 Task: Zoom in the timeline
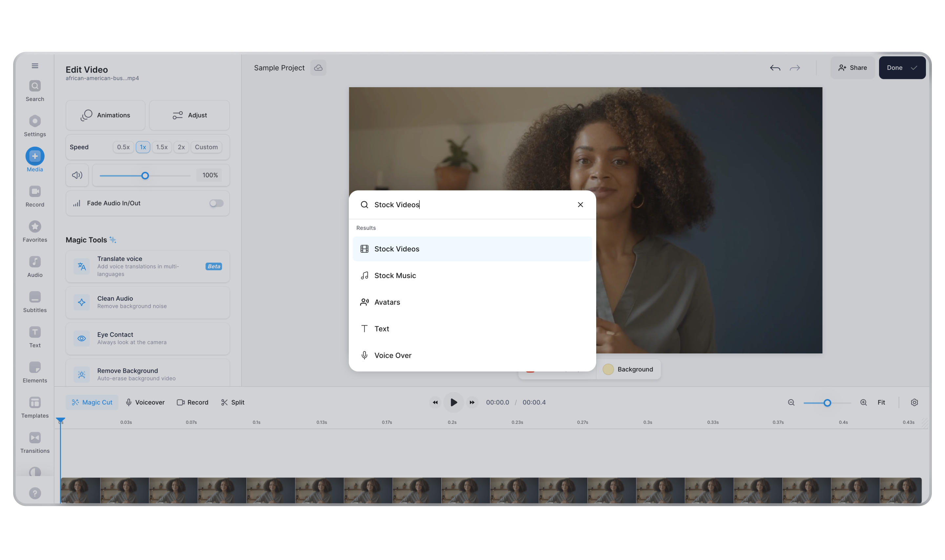coord(863,403)
